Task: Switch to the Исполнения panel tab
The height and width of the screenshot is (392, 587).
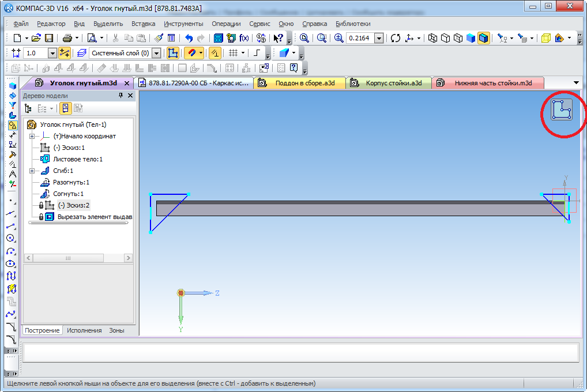Action: click(84, 330)
